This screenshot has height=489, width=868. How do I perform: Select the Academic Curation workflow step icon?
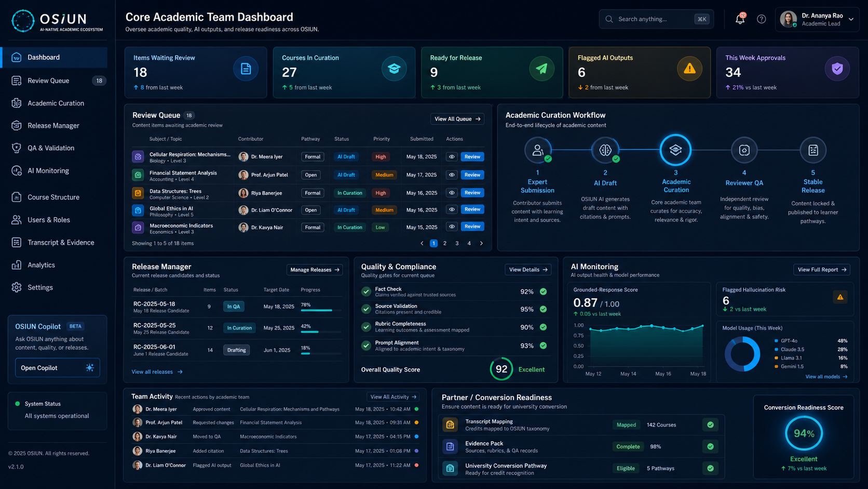coord(675,150)
